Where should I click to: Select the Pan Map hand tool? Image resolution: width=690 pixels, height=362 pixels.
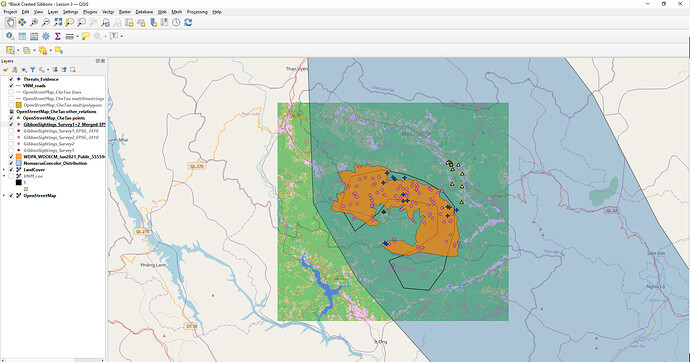10,22
